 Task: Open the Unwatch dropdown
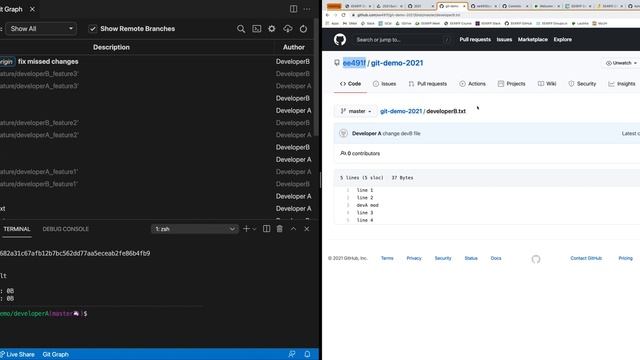click(622, 63)
